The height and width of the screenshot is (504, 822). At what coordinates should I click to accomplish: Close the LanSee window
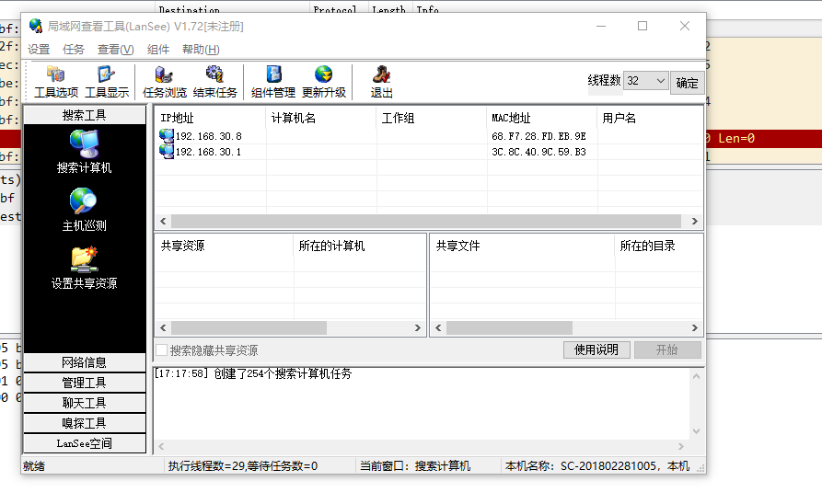(685, 26)
